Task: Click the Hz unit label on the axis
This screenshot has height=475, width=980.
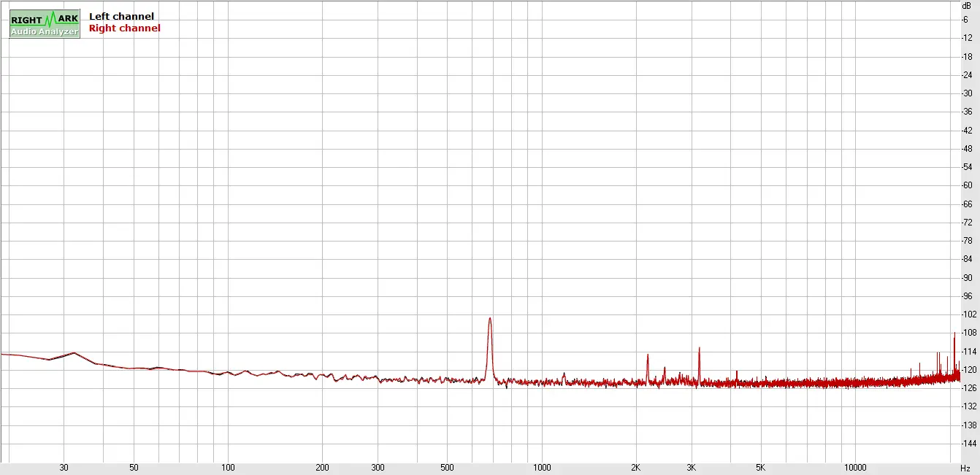Action: tap(965, 468)
